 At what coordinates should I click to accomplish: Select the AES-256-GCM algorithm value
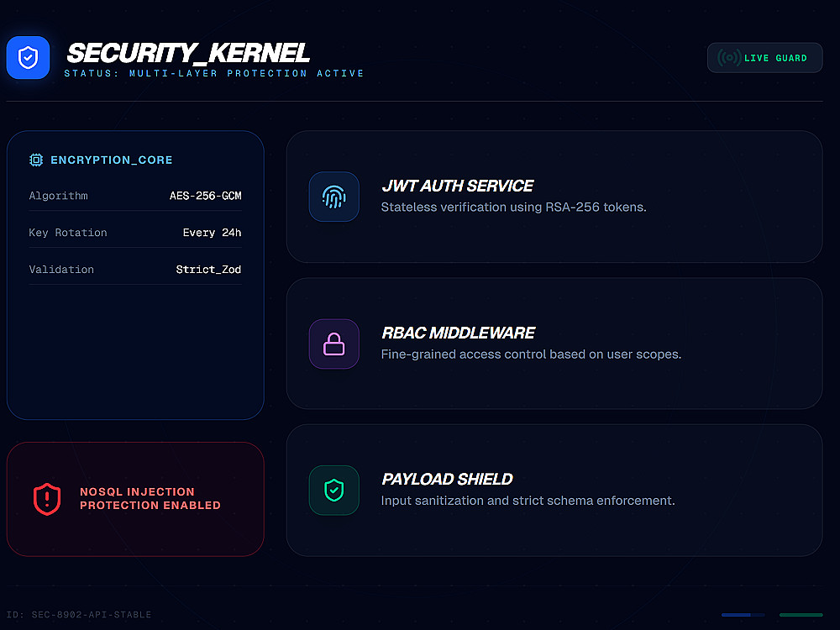[x=205, y=196]
